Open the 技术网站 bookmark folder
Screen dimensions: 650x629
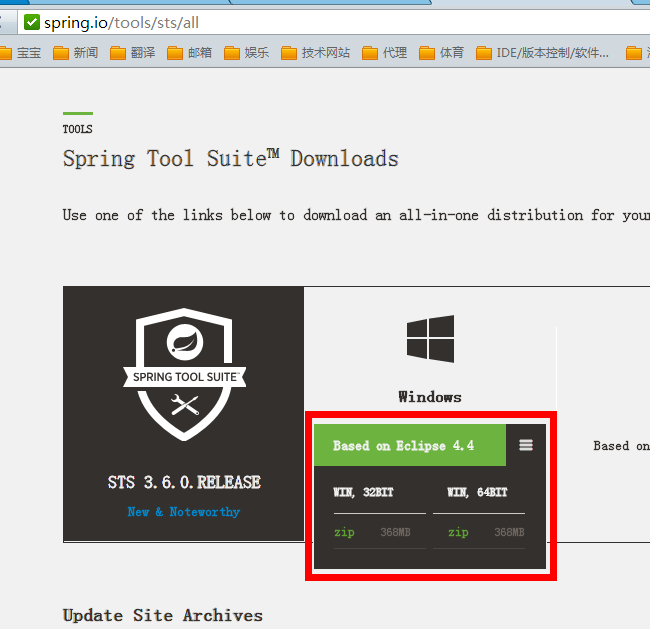tap(316, 53)
